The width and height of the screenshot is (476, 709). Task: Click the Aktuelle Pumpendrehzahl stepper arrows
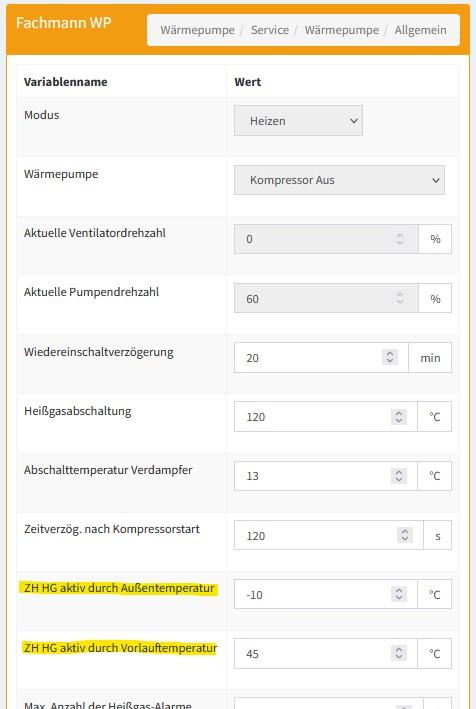(400, 298)
